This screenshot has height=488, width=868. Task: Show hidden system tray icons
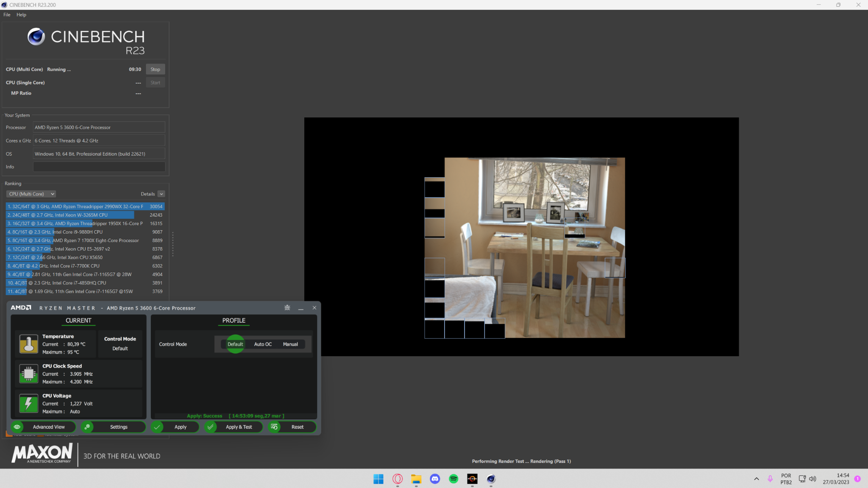(757, 479)
